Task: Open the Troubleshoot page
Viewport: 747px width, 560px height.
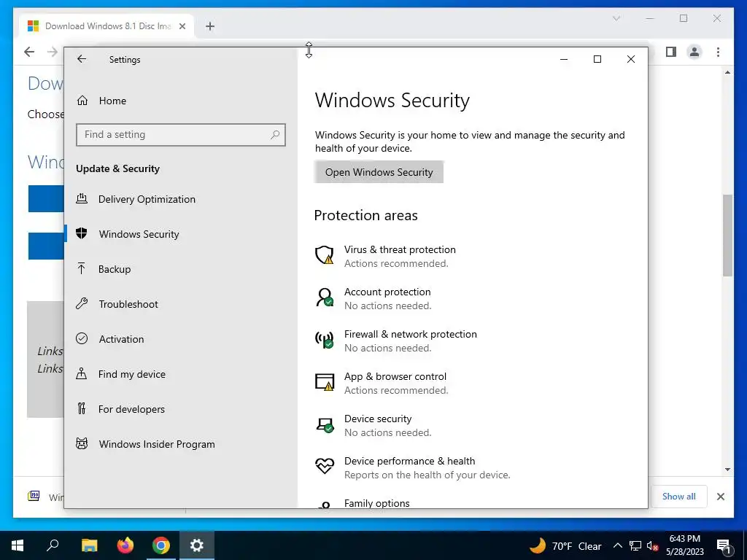Action: (x=181, y=304)
